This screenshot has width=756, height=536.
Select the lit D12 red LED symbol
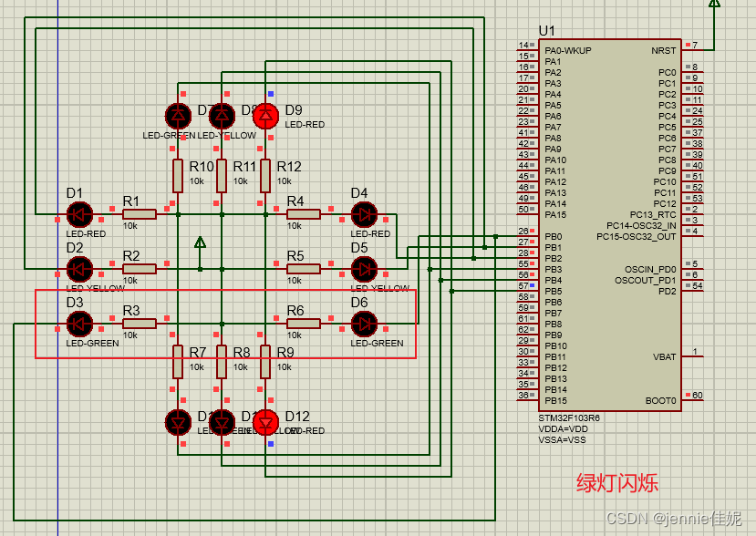(265, 423)
